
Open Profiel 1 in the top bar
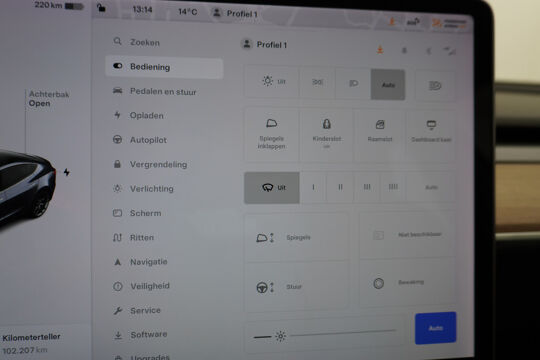coord(236,14)
